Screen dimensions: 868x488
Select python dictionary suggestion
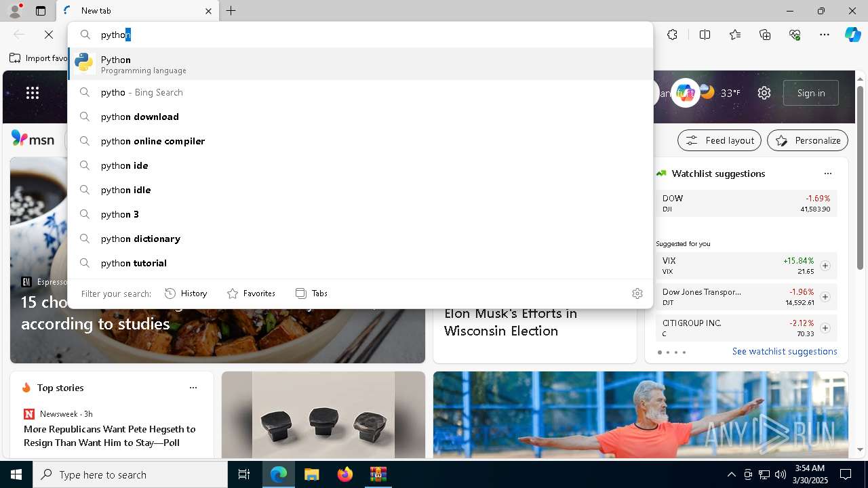point(360,239)
